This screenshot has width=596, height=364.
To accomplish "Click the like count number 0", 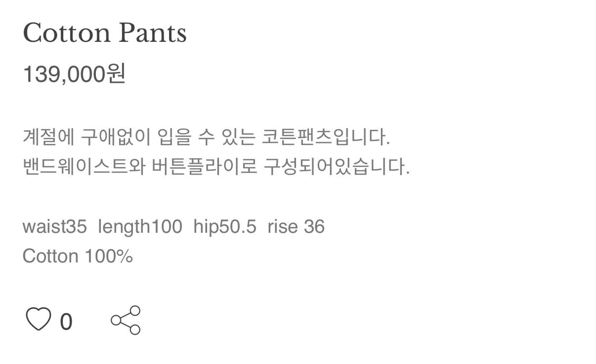I will [x=66, y=322].
